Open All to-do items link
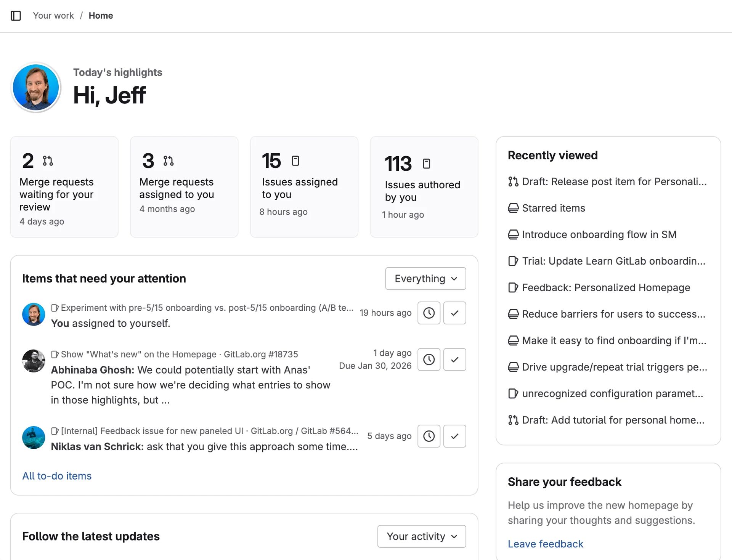The width and height of the screenshot is (732, 560). [x=57, y=476]
